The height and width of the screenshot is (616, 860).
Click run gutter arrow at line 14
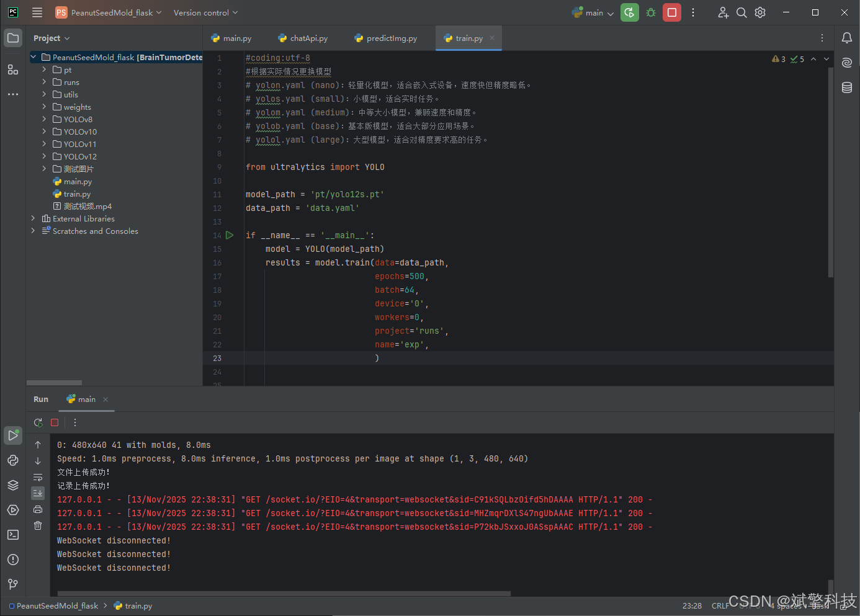(x=230, y=235)
